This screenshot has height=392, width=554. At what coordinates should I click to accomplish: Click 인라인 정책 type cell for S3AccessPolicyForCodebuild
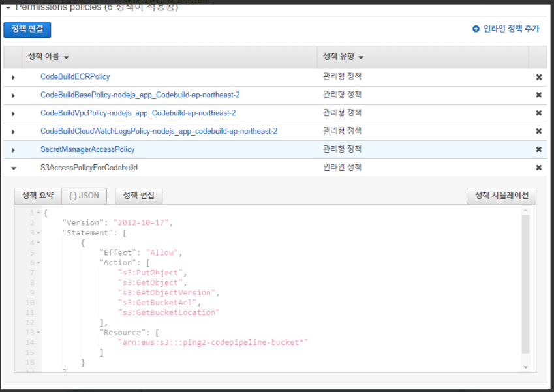(x=342, y=168)
